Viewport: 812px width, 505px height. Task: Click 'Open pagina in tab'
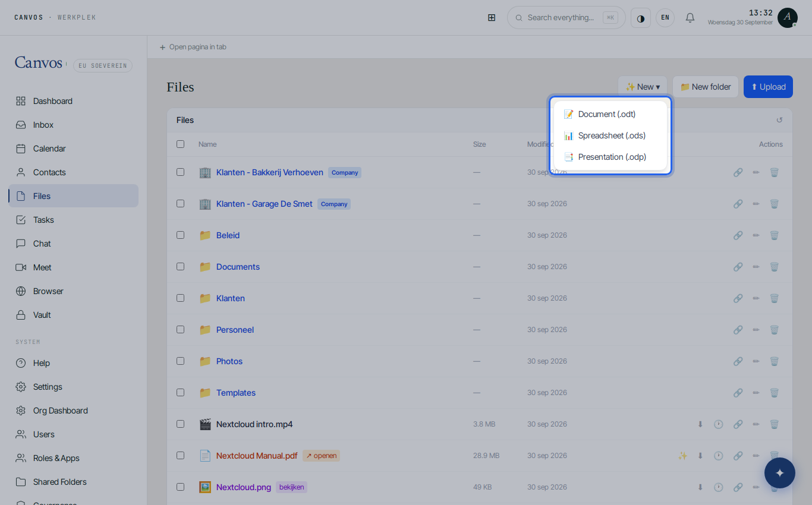(193, 47)
